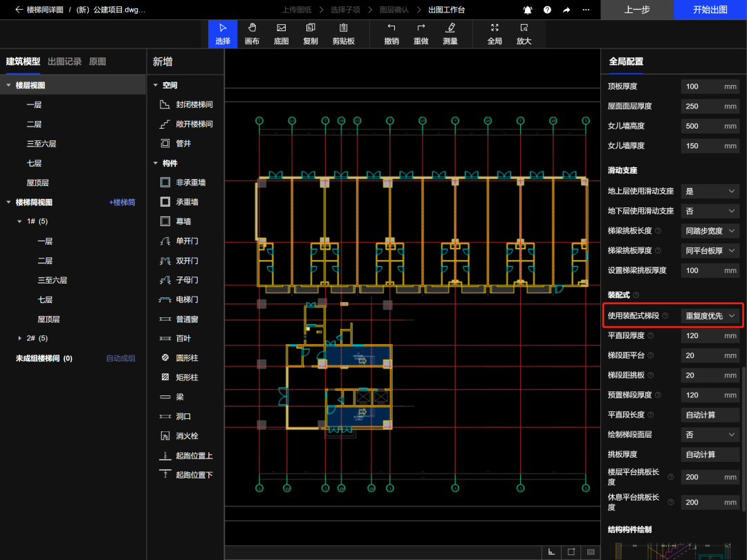Click the 开始出图 button
The image size is (747, 560).
coord(710,10)
